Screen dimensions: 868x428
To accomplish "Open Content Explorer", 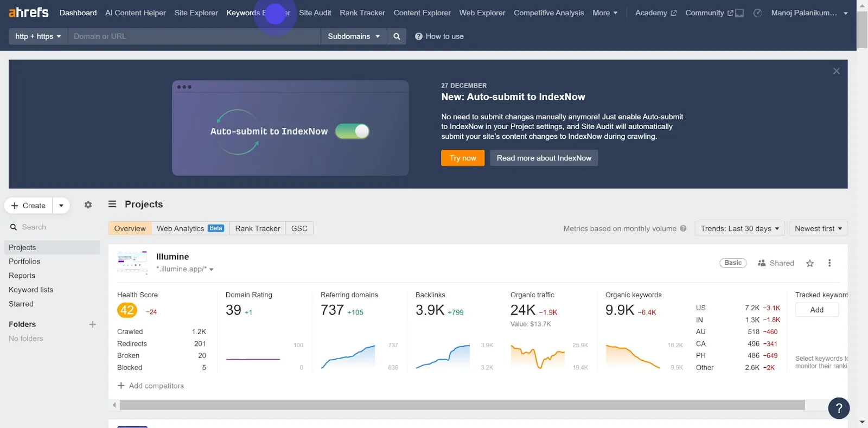I will (x=422, y=13).
